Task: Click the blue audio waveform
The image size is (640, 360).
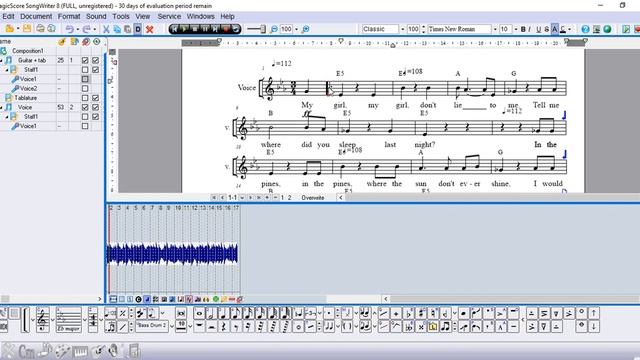Action: (x=172, y=253)
